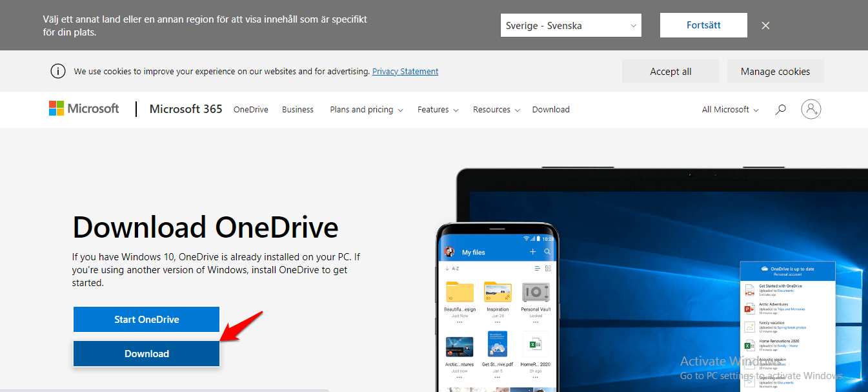Image resolution: width=868 pixels, height=392 pixels.
Task: Click the Get St...rive.pdf thumbnail in phone image
Action: (x=498, y=344)
